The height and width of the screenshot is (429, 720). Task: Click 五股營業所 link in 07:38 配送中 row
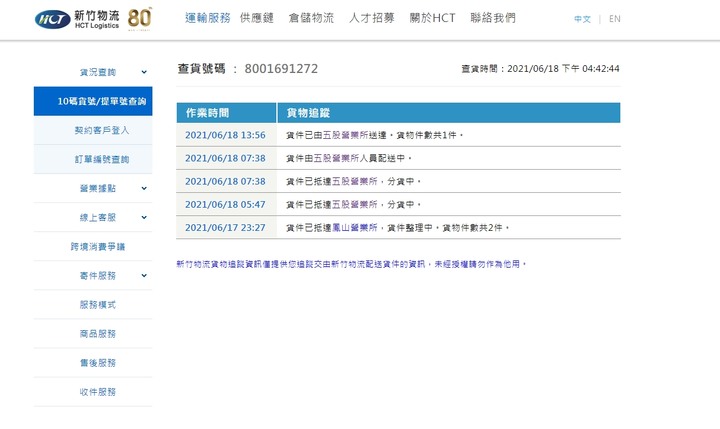(336, 158)
